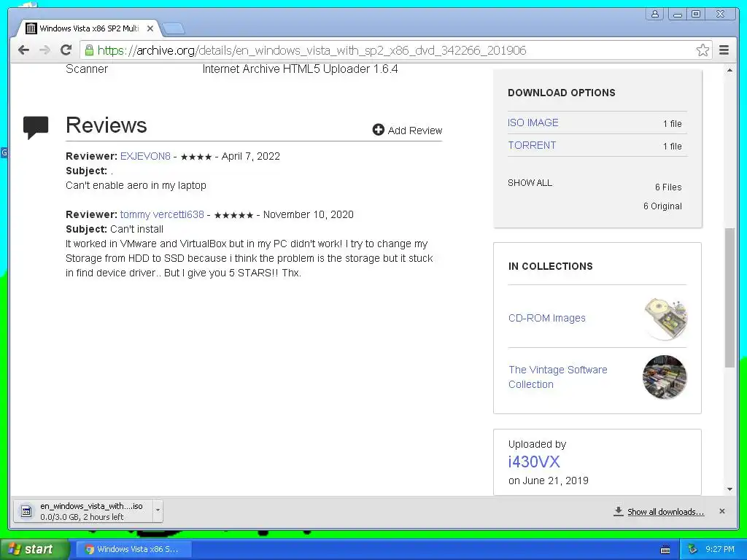Click the Internet Archive HTML5 Uploader 1.6.4 text
This screenshot has height=560, width=747.
[300, 69]
